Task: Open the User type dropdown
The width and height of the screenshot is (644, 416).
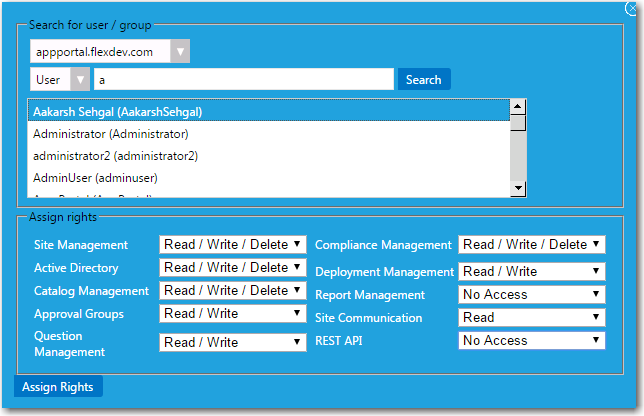Action: point(59,80)
